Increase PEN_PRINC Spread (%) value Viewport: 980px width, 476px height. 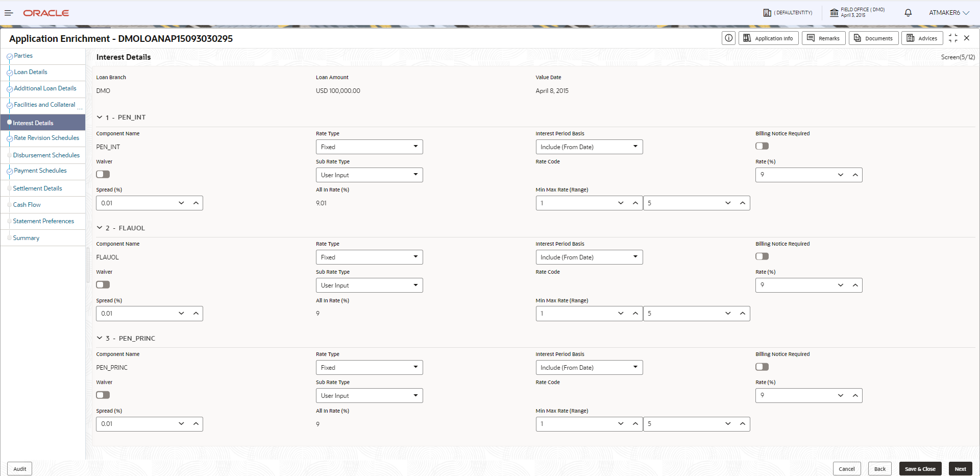point(196,423)
